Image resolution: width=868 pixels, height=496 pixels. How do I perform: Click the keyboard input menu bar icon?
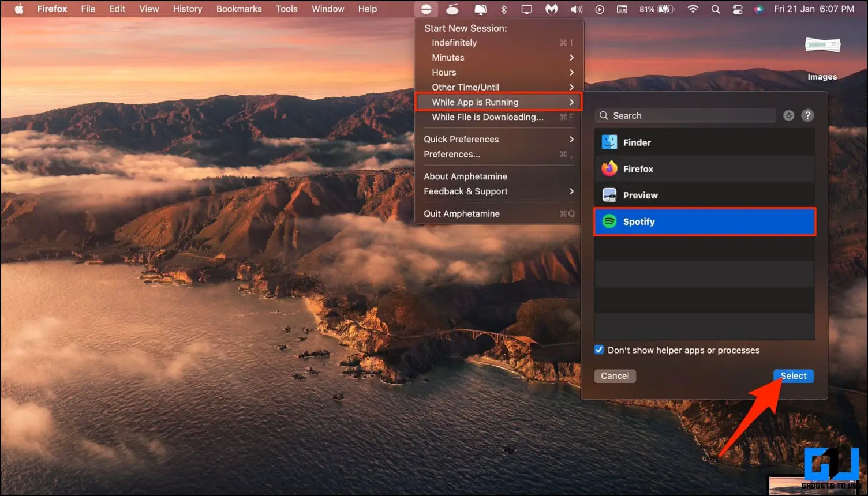click(x=622, y=9)
